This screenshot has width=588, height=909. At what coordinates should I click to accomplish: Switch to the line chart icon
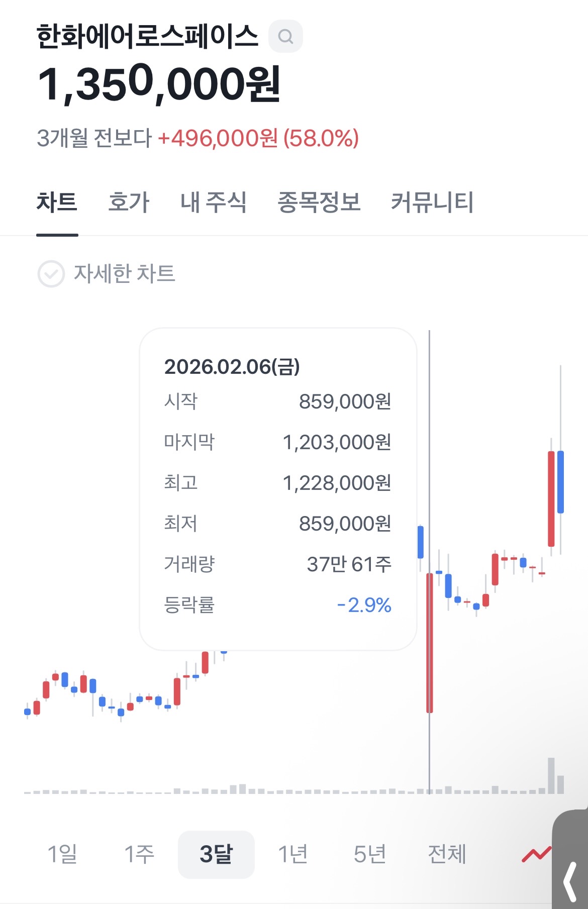pos(536,854)
